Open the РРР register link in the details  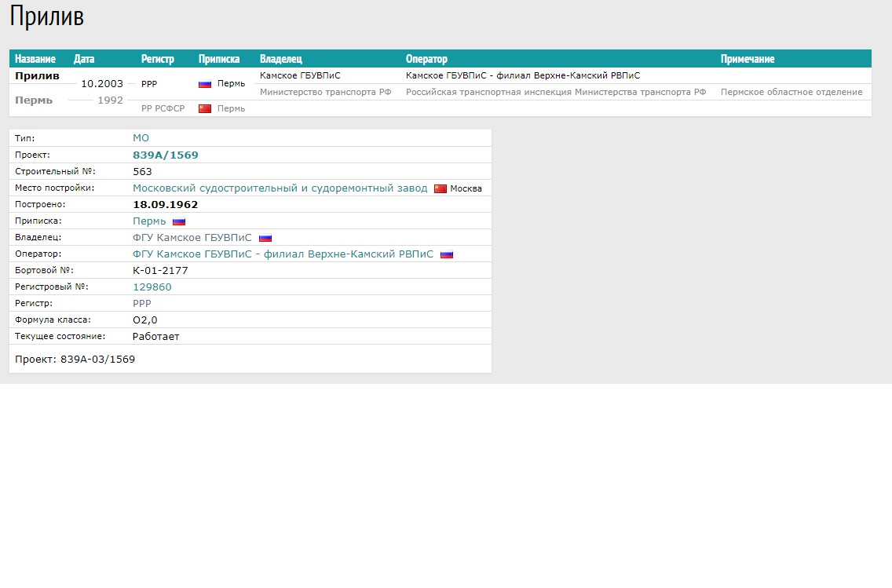141,304
